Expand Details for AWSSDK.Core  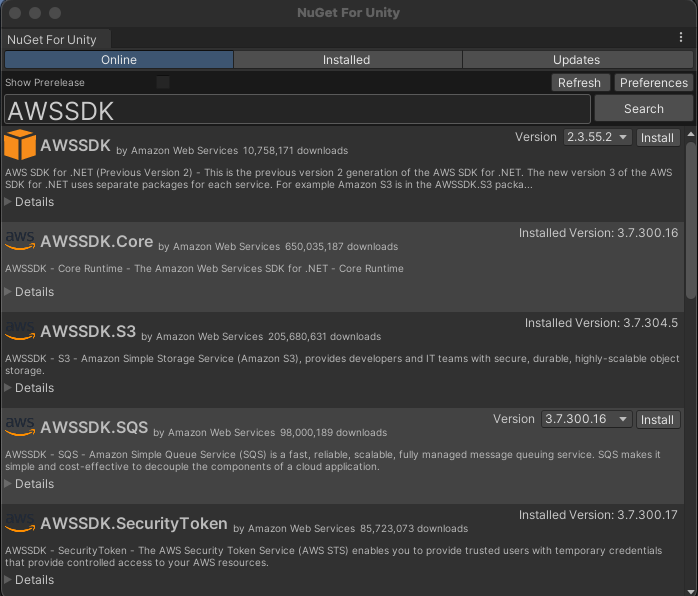(29, 292)
